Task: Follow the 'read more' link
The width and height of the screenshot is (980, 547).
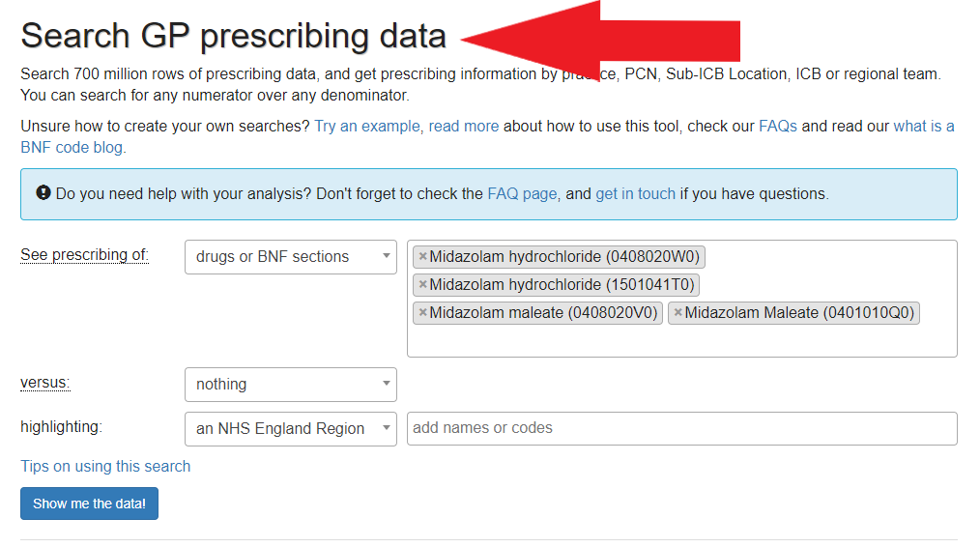Action: pos(464,127)
